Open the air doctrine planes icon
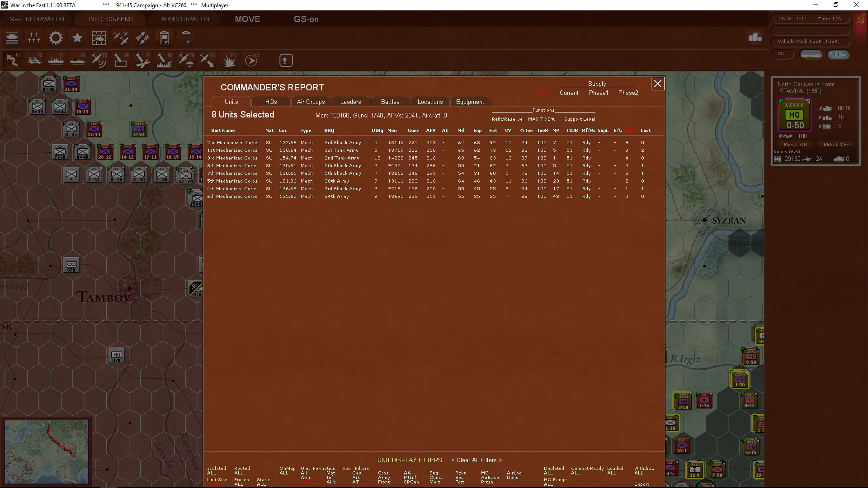Viewport: 868px width, 488px height. 121,38
